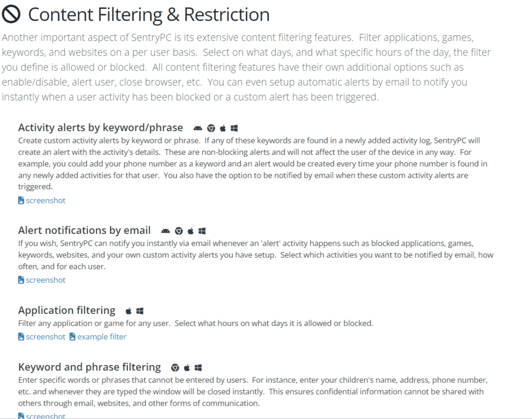
Task: Click the Apple icon next to Keyword and phrase filtering
Action: (187, 368)
